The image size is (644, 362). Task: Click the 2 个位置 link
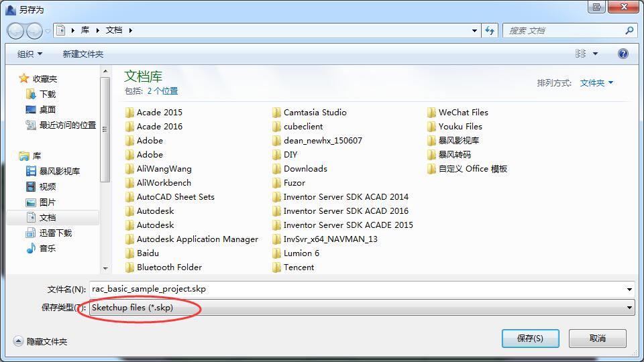pyautogui.click(x=162, y=91)
